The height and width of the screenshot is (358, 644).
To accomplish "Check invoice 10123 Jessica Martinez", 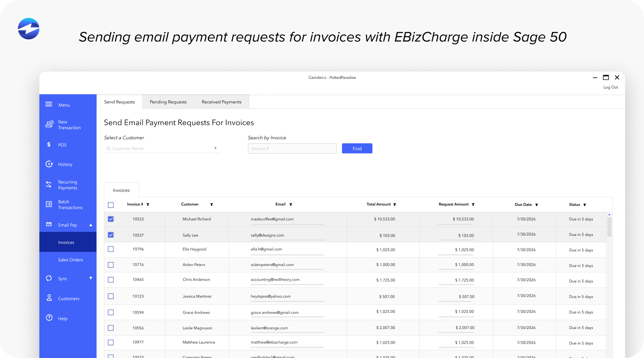I will pyautogui.click(x=111, y=296).
